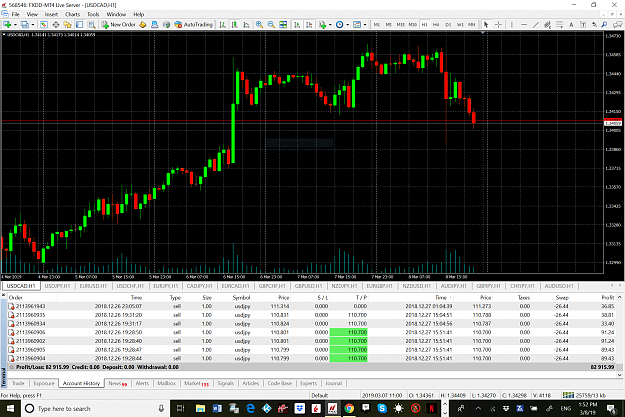The height and width of the screenshot is (417, 625).
Task: Select the Trendline drawing tool
Action: tap(536, 25)
